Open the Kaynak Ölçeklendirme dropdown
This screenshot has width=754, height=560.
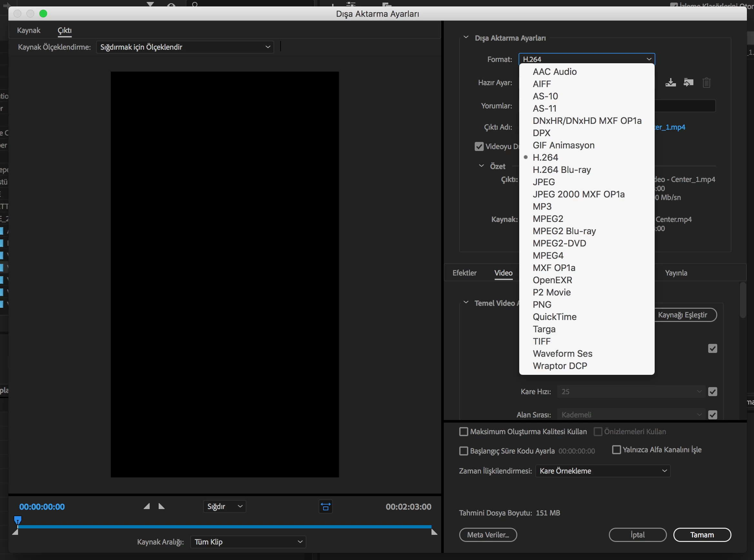(185, 47)
